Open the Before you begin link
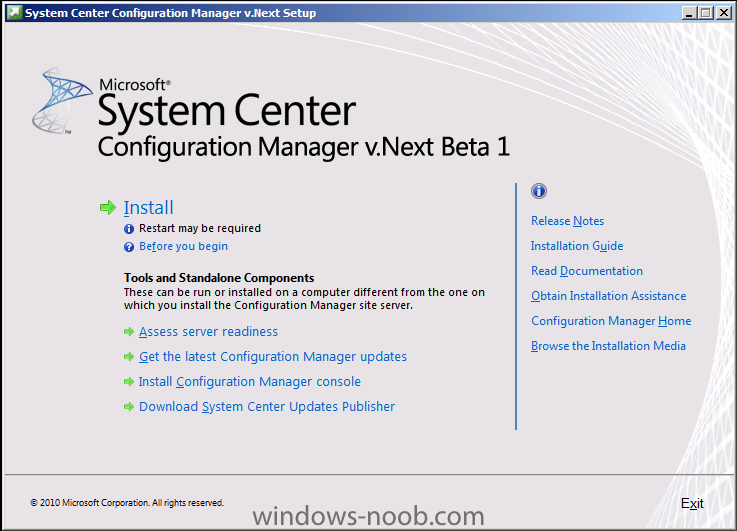 [x=183, y=246]
